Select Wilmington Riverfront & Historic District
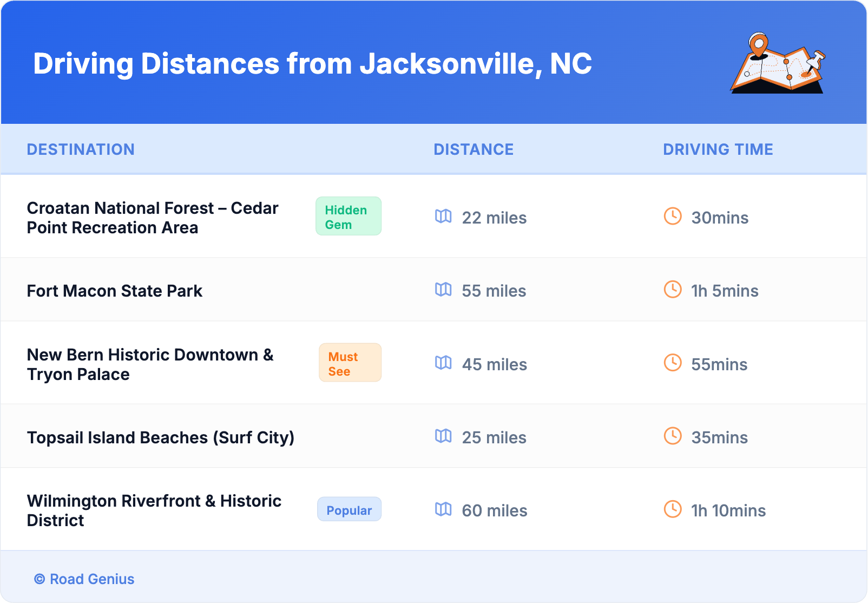This screenshot has width=868, height=603. click(154, 510)
